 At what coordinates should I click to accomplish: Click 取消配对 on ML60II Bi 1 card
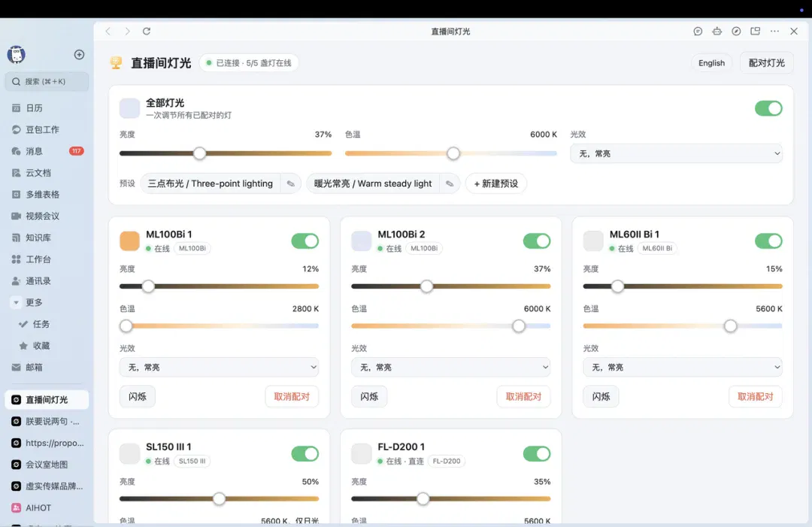[x=755, y=396]
